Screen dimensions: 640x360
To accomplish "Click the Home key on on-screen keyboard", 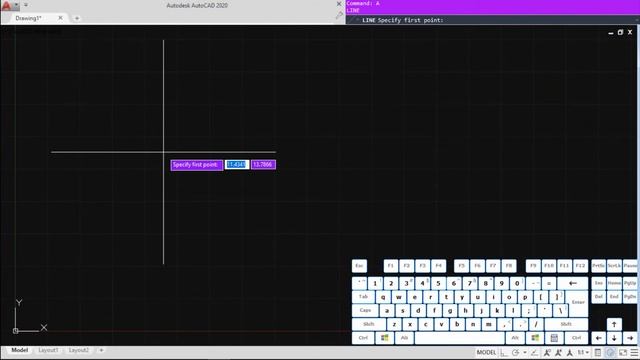I will (614, 283).
